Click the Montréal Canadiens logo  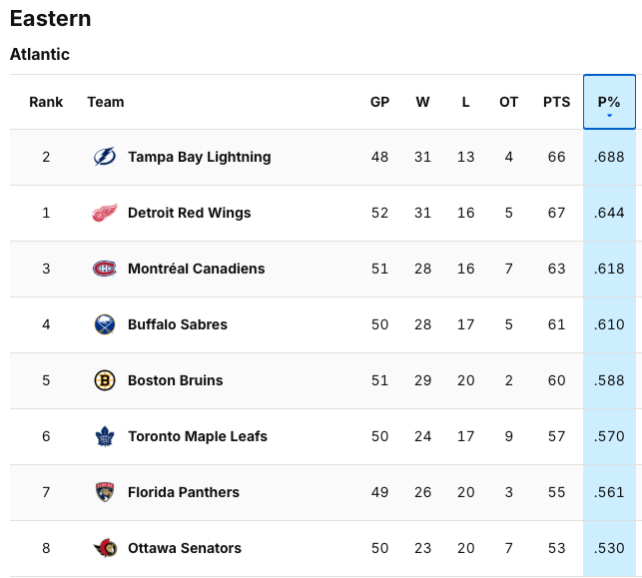click(x=105, y=269)
